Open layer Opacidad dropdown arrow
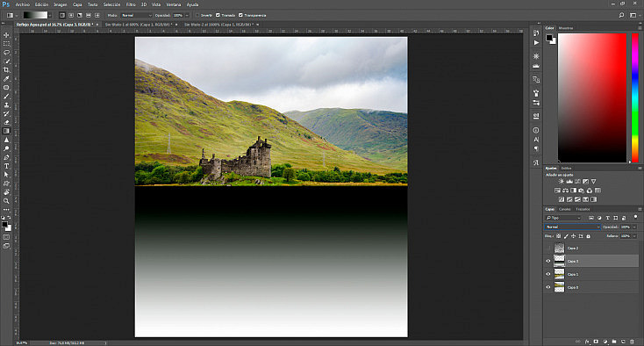644x346 pixels. [635, 227]
